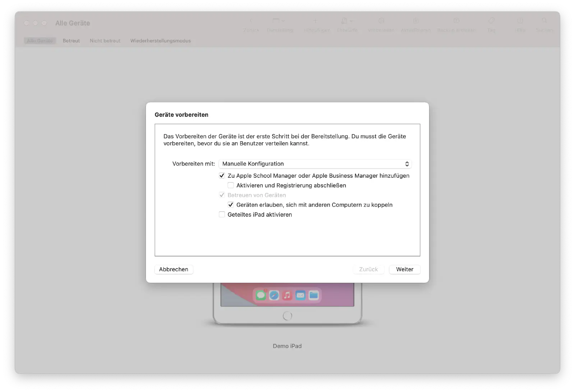Click the Mail icon on the iPad dock
The image size is (575, 392).
click(300, 295)
